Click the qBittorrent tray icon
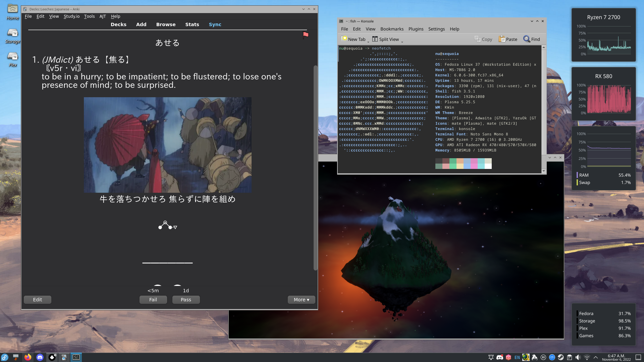Screen dimensions: 644x362 click(x=552, y=357)
